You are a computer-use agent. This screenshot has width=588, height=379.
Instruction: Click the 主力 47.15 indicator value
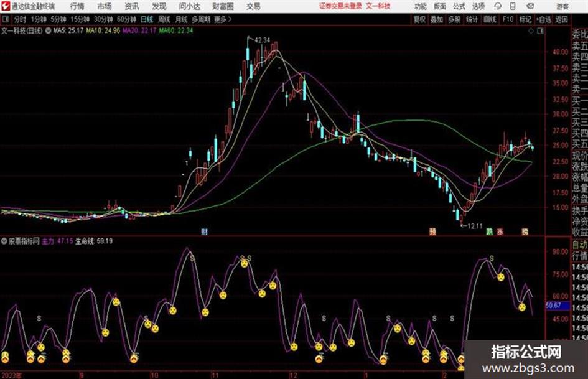click(x=57, y=241)
